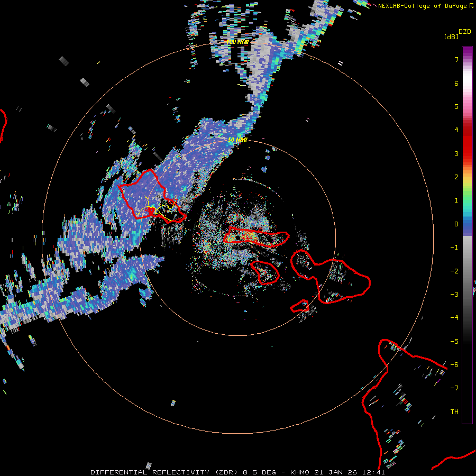Click the 1 value on color scale

(456, 200)
